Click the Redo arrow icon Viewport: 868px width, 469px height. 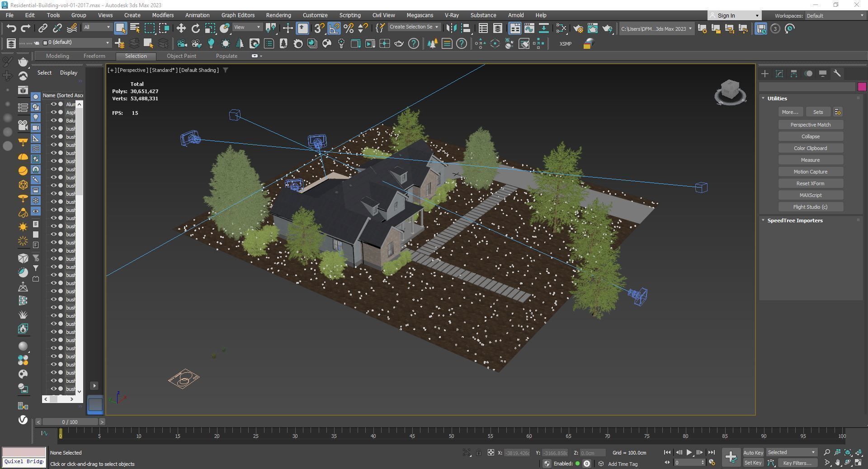(26, 28)
